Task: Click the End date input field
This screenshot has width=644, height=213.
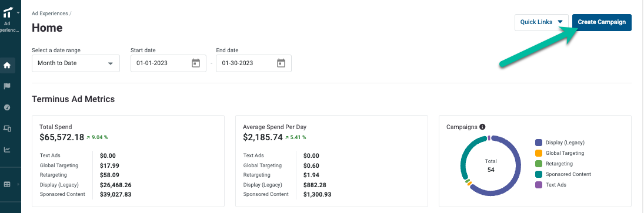Action: tap(254, 63)
